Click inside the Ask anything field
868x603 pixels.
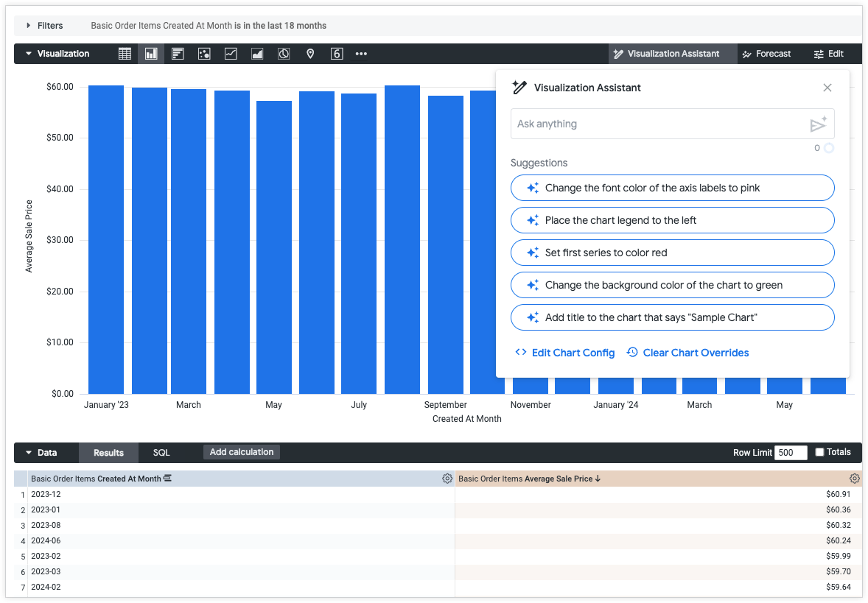click(659, 124)
